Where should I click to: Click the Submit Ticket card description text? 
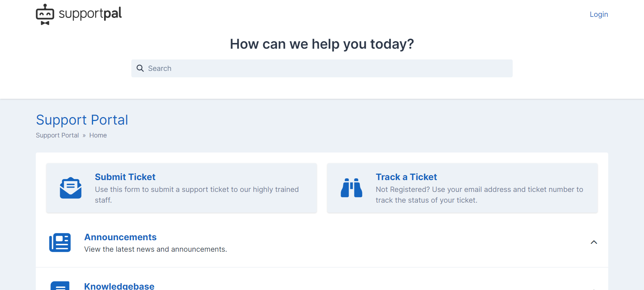[197, 195]
